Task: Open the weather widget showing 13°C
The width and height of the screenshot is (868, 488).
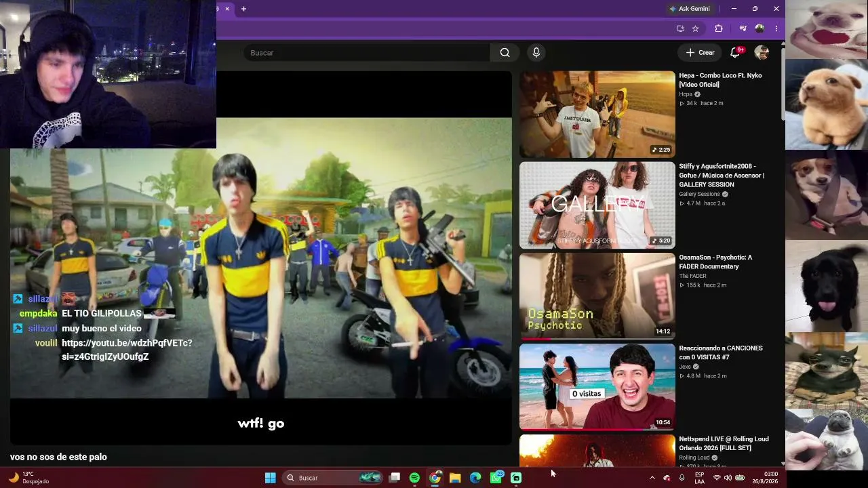Action: (28, 478)
